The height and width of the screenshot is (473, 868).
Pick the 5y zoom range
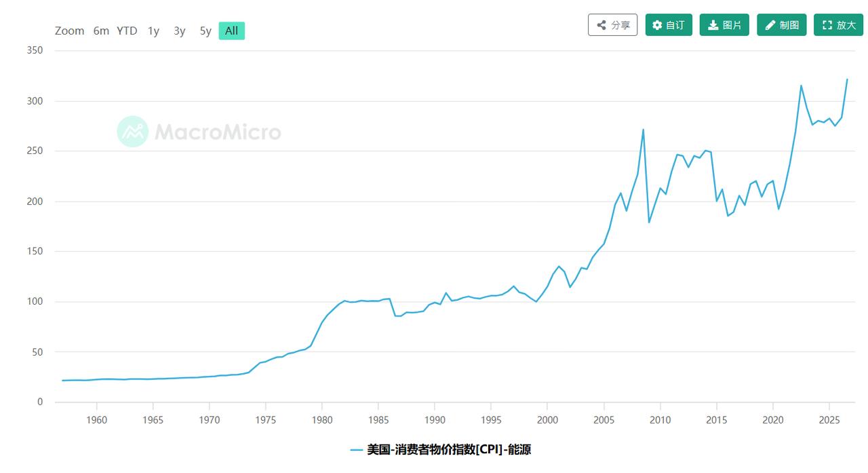(x=205, y=31)
